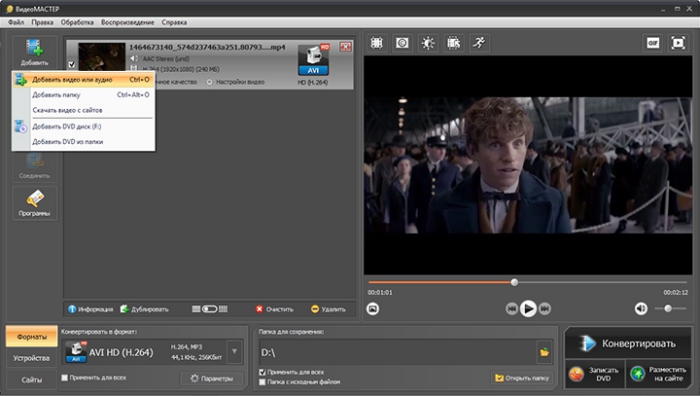Enable Папка с исходным файлом checkbox
Screen dimensions: 700x396
tap(262, 382)
